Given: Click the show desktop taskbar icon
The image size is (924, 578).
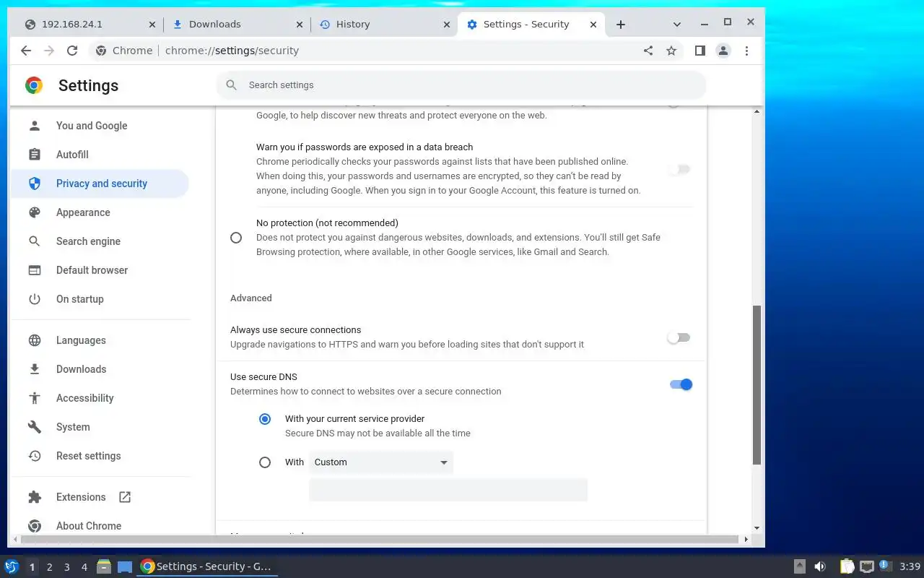Looking at the screenshot, I should (x=125, y=566).
